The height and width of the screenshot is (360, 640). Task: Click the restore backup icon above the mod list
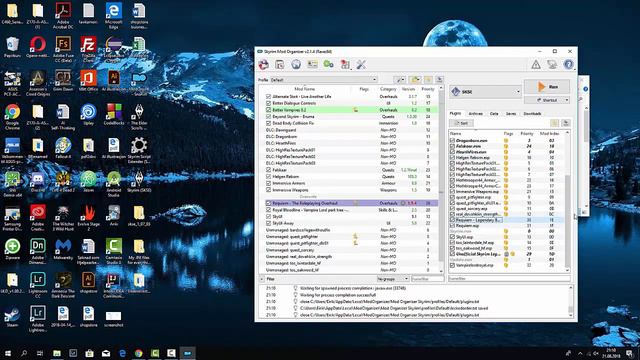click(x=428, y=80)
